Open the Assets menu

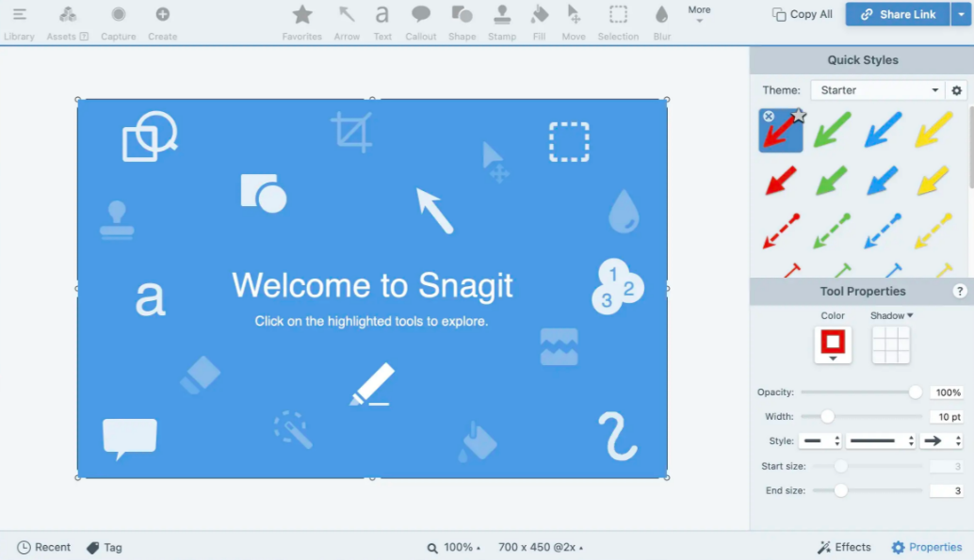pos(67,23)
